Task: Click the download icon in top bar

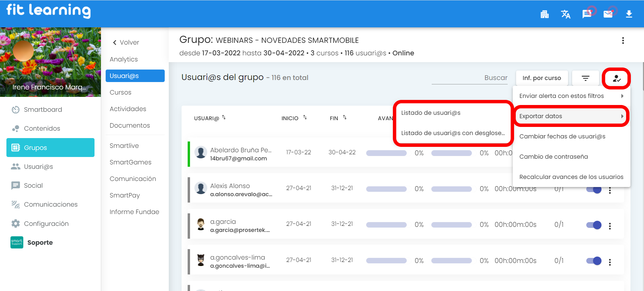Action: pyautogui.click(x=629, y=14)
